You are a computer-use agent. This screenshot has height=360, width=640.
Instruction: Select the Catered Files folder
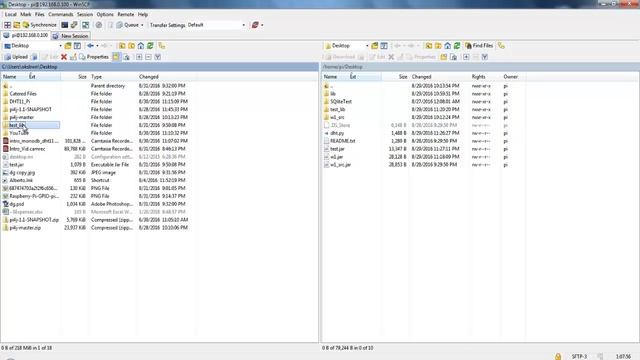pos(23,93)
